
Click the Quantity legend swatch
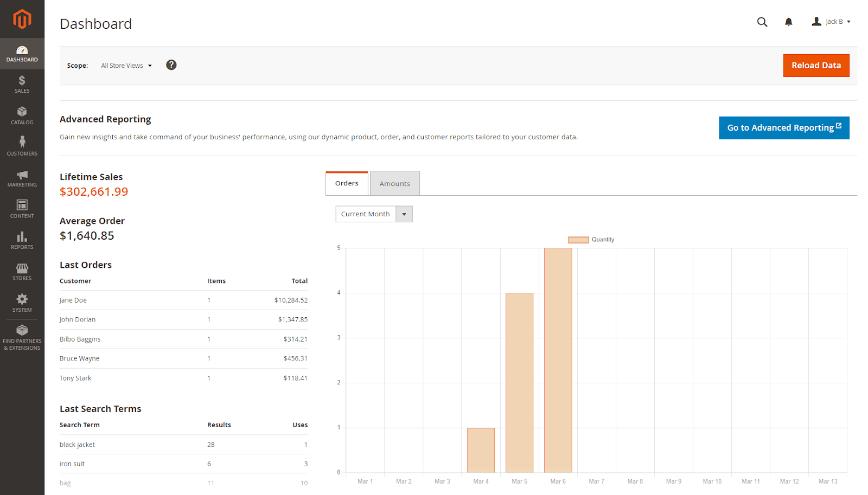[577, 239]
